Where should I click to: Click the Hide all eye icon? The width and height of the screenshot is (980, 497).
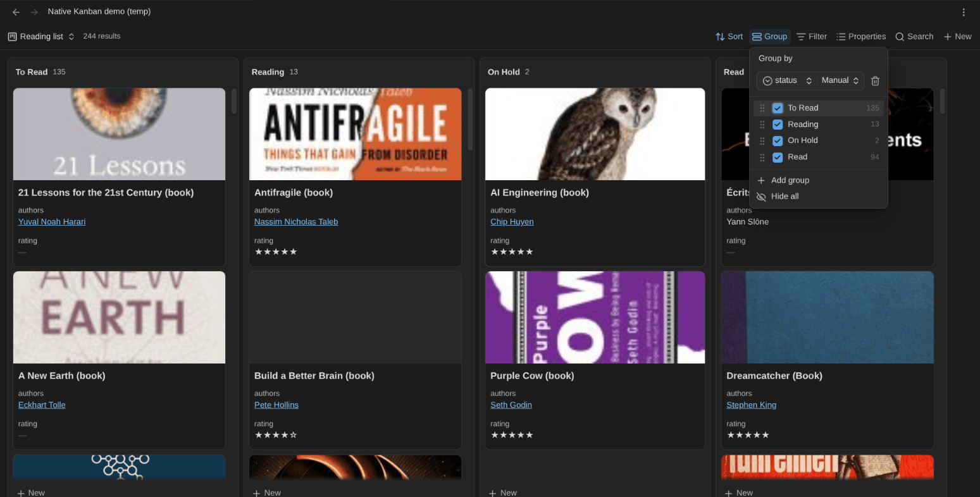761,197
